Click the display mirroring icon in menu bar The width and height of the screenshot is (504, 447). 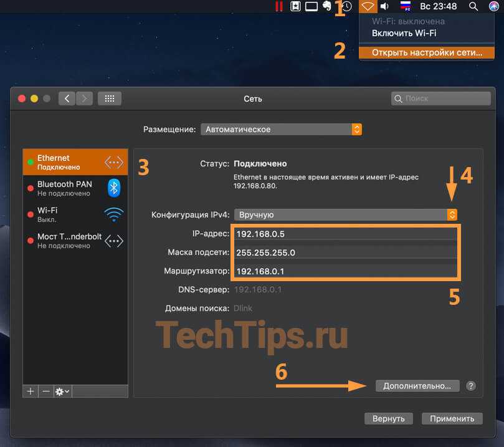[311, 6]
